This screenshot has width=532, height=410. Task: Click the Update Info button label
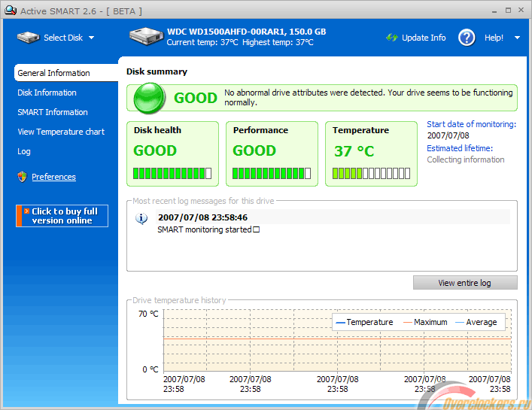[424, 38]
